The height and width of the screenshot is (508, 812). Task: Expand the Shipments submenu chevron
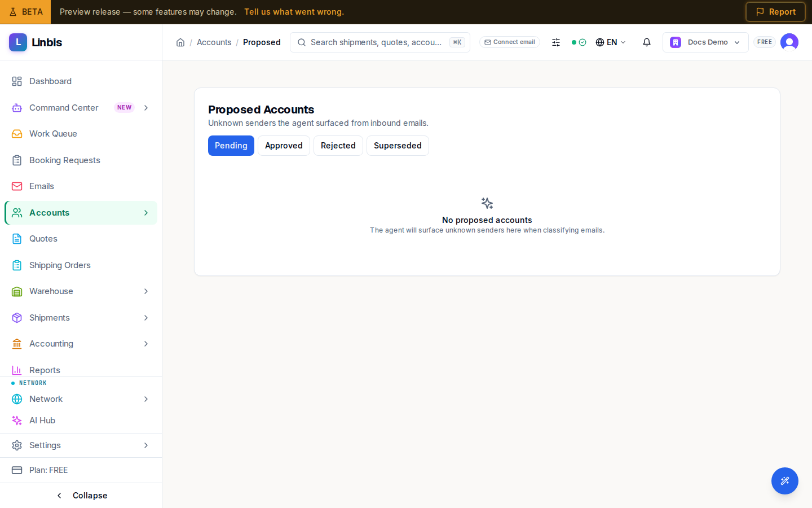coord(146,318)
